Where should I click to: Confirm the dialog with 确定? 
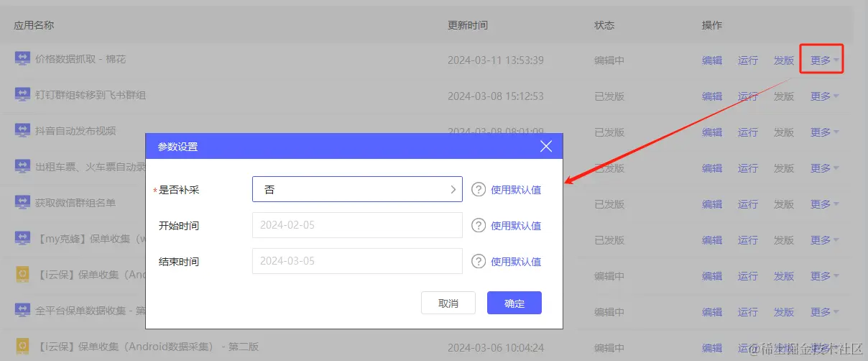point(514,303)
